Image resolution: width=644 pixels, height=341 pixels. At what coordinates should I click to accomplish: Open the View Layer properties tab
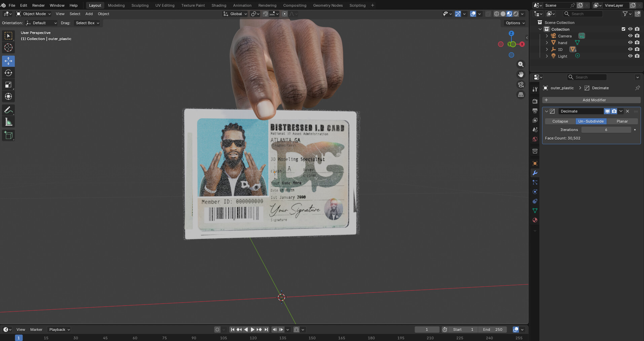(535, 120)
